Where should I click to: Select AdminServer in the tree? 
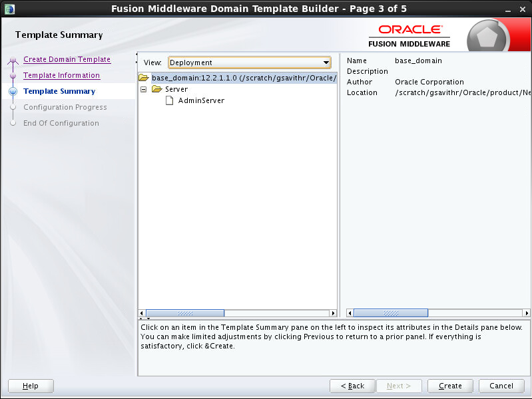[201, 100]
